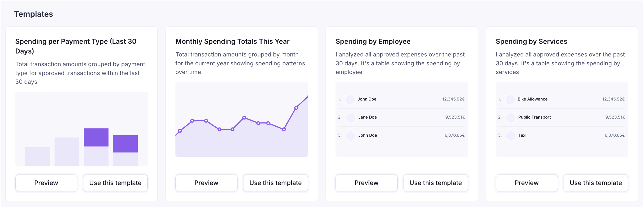Click the Spending by Services card title
The image size is (644, 208).
(x=532, y=42)
